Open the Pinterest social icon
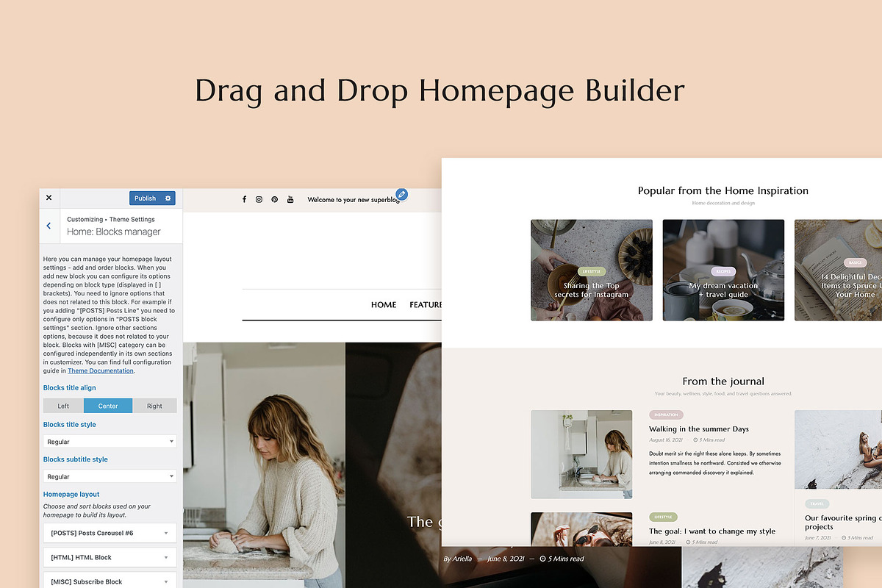882x588 pixels. pos(274,199)
